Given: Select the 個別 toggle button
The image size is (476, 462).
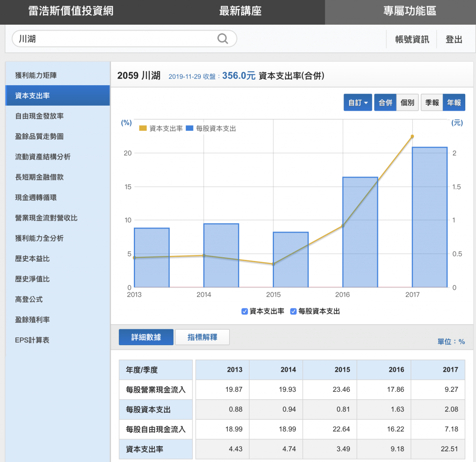Looking at the screenshot, I should tap(407, 102).
